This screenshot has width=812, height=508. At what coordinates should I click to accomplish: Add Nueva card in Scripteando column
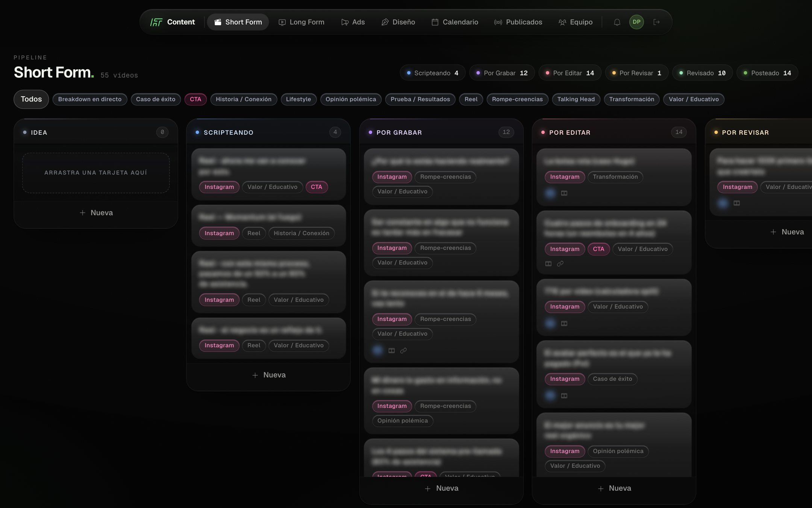coord(269,375)
